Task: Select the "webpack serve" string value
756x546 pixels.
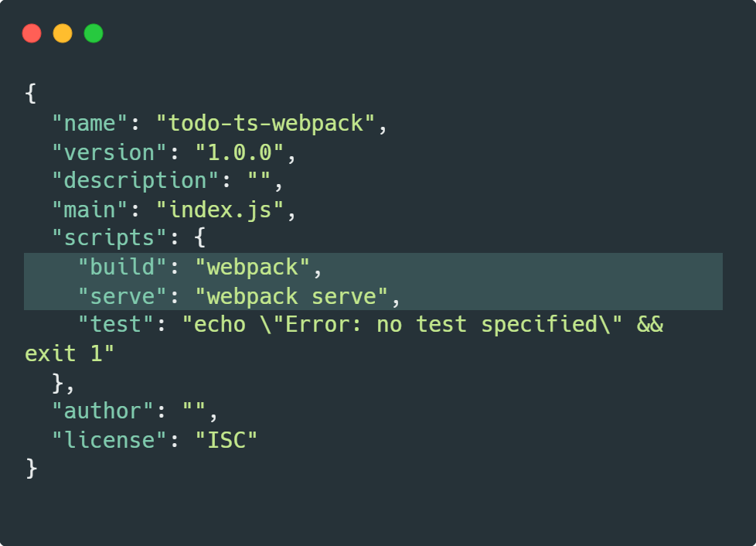Action: pos(291,295)
